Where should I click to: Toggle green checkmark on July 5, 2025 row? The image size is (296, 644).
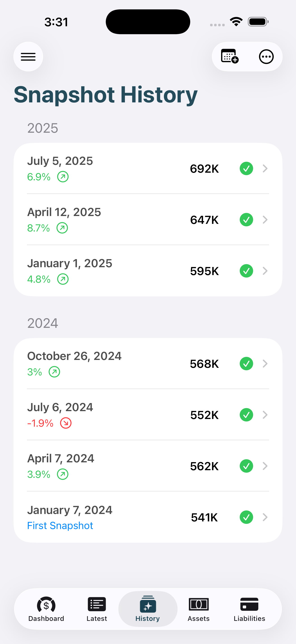pyautogui.click(x=246, y=168)
